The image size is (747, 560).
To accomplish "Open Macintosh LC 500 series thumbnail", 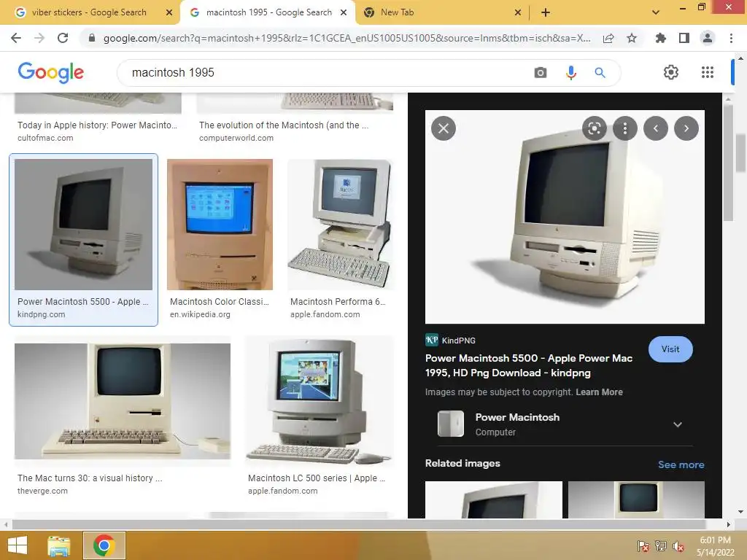I will [x=320, y=400].
